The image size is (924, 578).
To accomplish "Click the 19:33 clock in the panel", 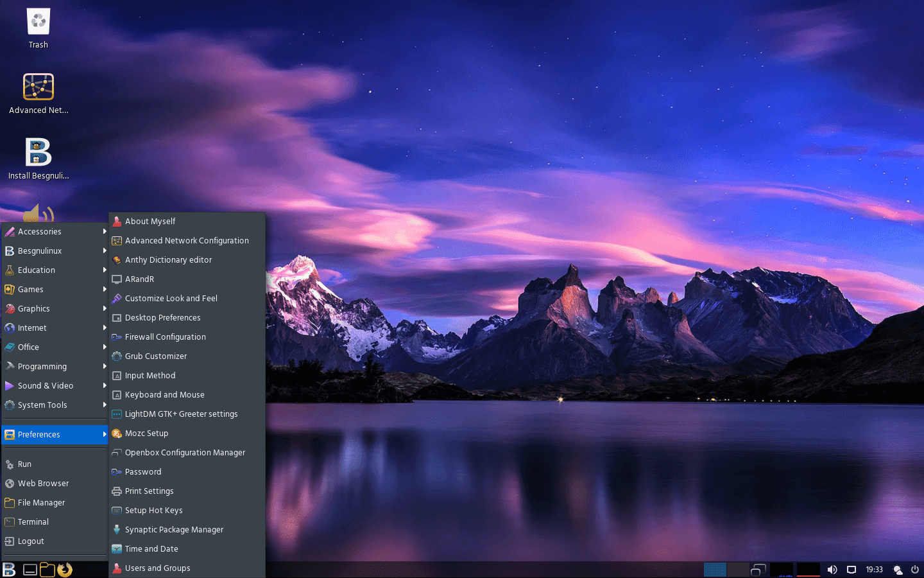I will tap(875, 570).
